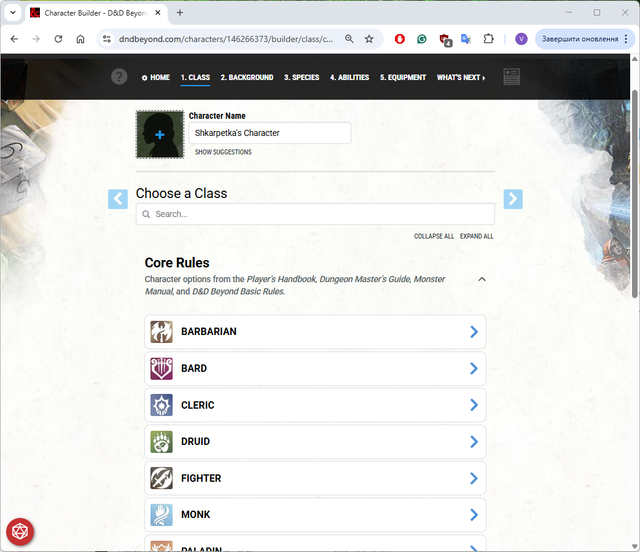Go to the 2. Background step
Screen dimensions: 640x552
coord(246,78)
